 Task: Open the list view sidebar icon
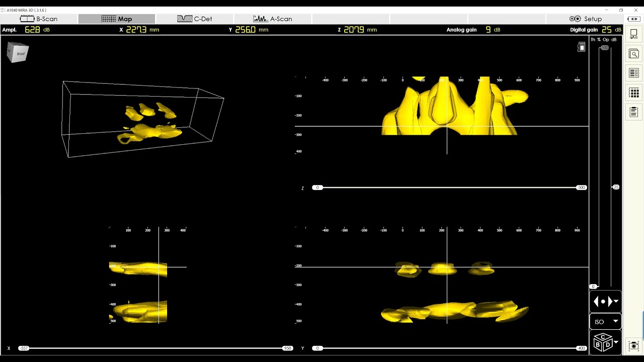[634, 73]
